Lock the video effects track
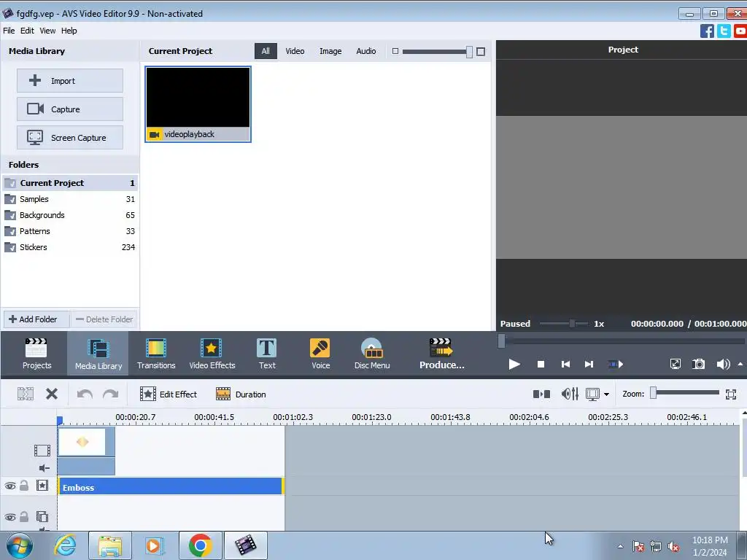 coord(24,485)
